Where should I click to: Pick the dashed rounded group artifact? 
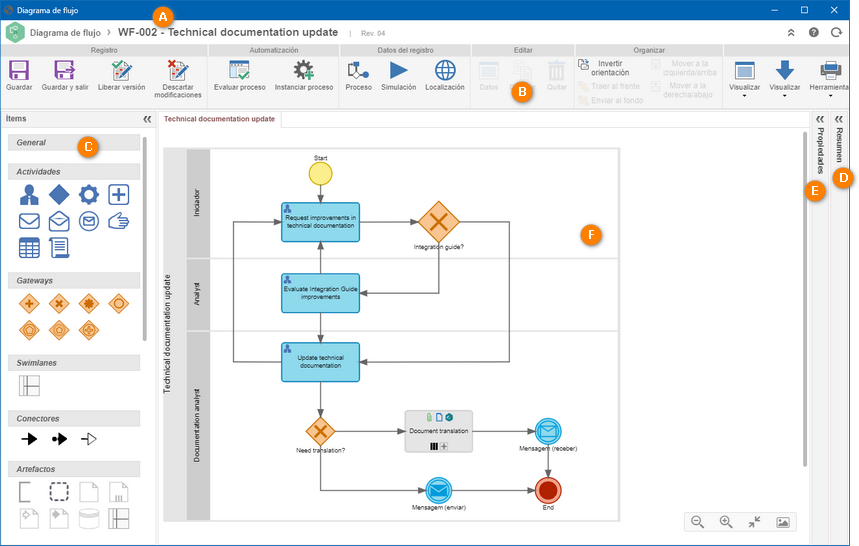(59, 492)
